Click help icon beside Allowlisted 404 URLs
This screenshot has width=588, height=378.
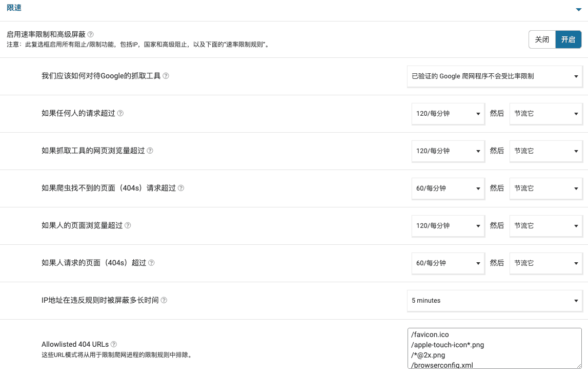click(114, 345)
